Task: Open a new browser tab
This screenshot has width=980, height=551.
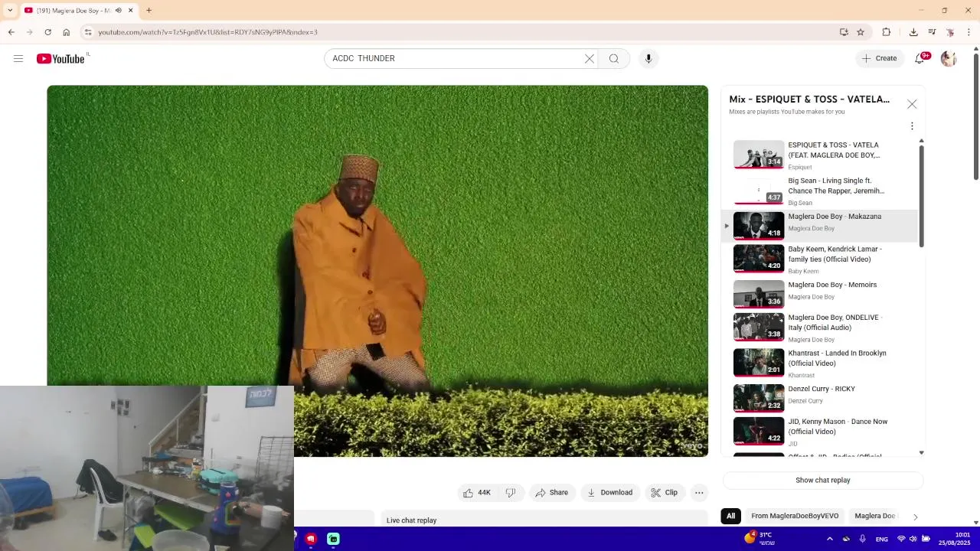Action: 149,11
